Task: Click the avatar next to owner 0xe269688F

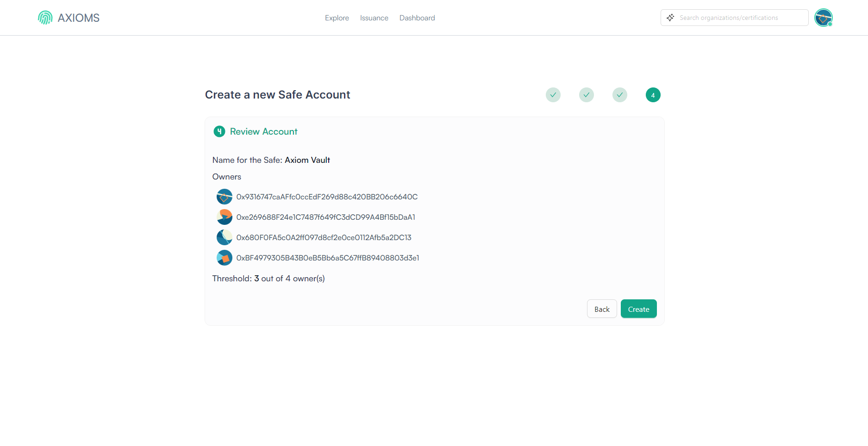Action: coord(224,217)
